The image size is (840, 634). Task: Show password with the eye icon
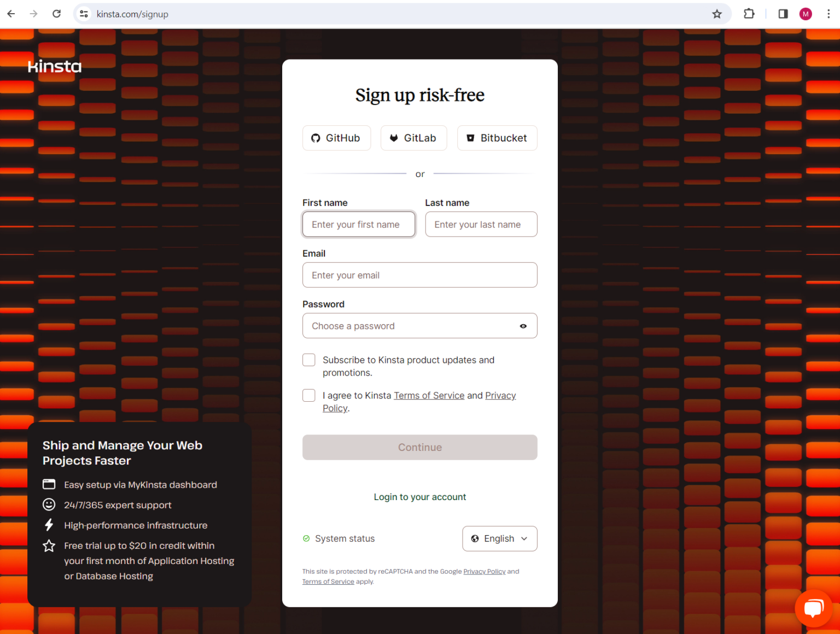[523, 326]
